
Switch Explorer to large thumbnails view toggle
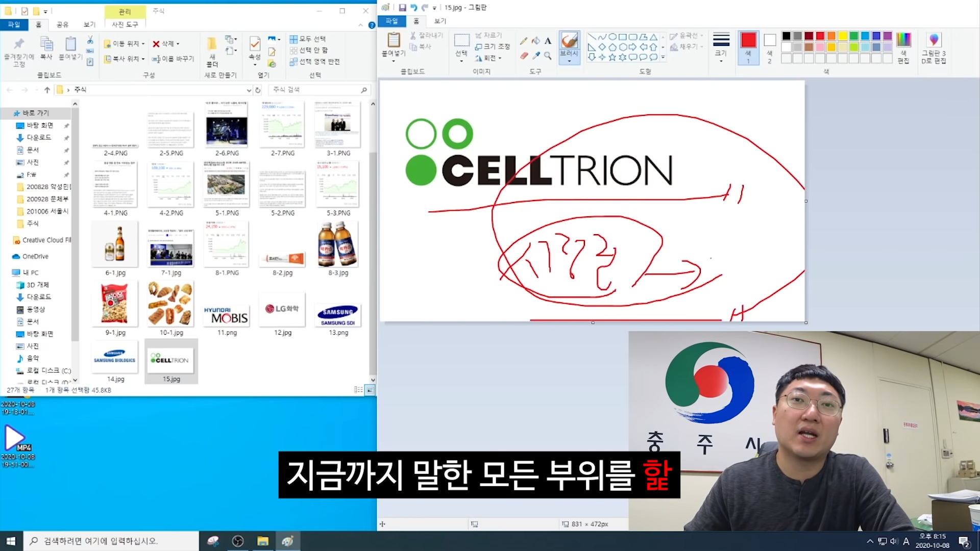[370, 390]
